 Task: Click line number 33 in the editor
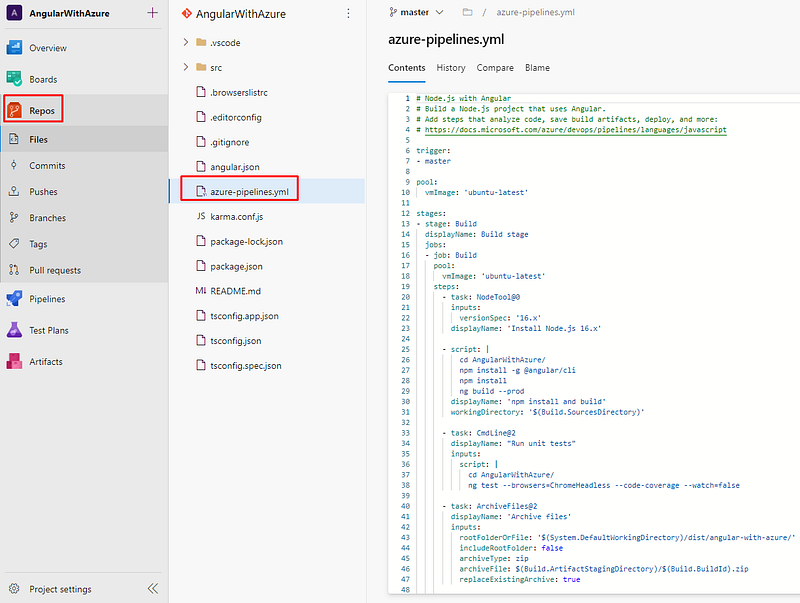(405, 433)
